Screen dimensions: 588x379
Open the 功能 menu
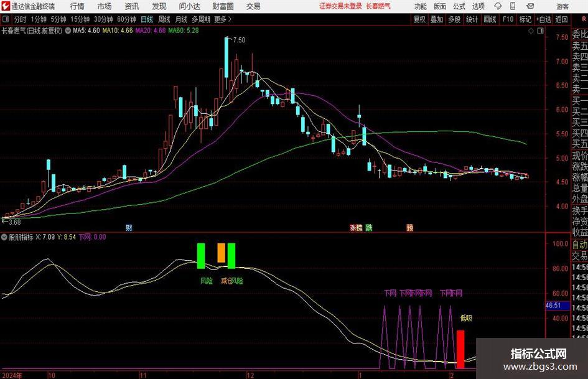(421, 6)
